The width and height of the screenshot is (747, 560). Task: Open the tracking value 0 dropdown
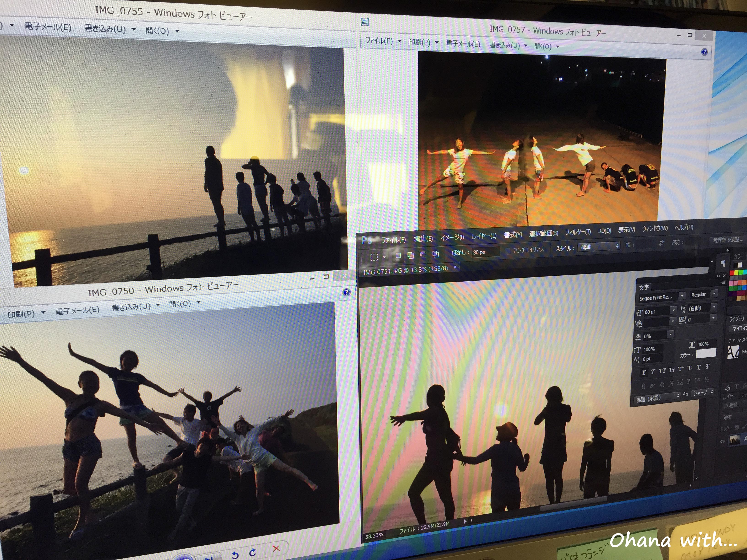(x=713, y=318)
